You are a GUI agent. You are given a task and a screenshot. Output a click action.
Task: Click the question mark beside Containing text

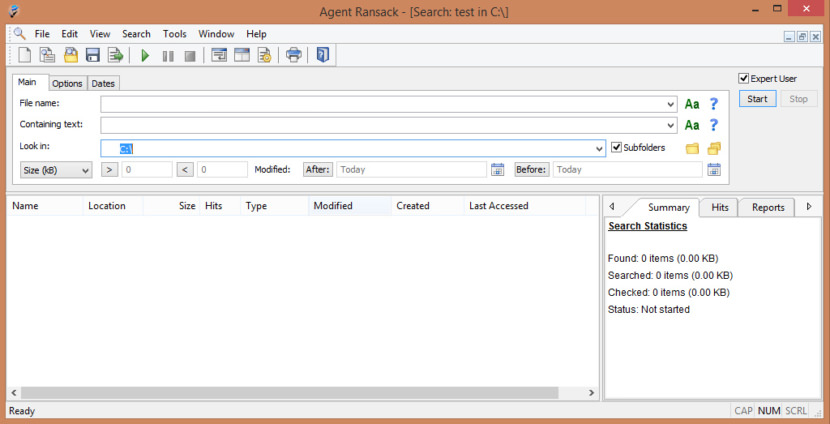click(714, 125)
